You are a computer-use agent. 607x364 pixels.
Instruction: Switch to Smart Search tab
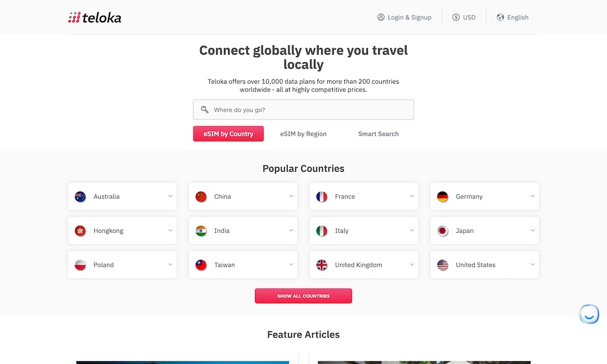pyautogui.click(x=378, y=134)
